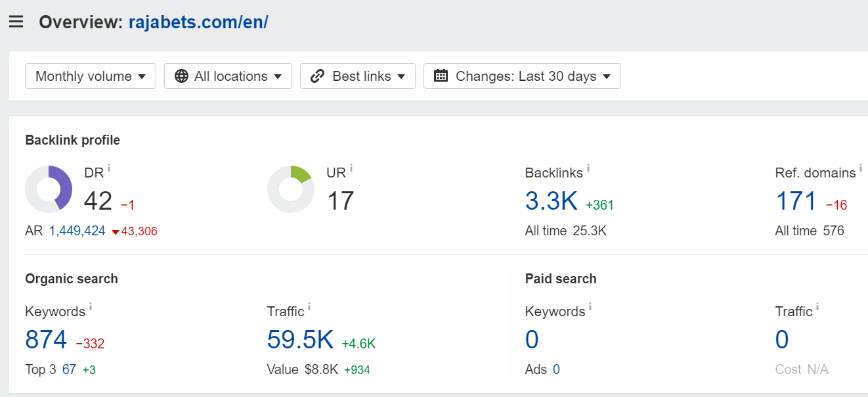Open the 874 organic keywords value
The width and height of the screenshot is (868, 397).
[x=46, y=340]
